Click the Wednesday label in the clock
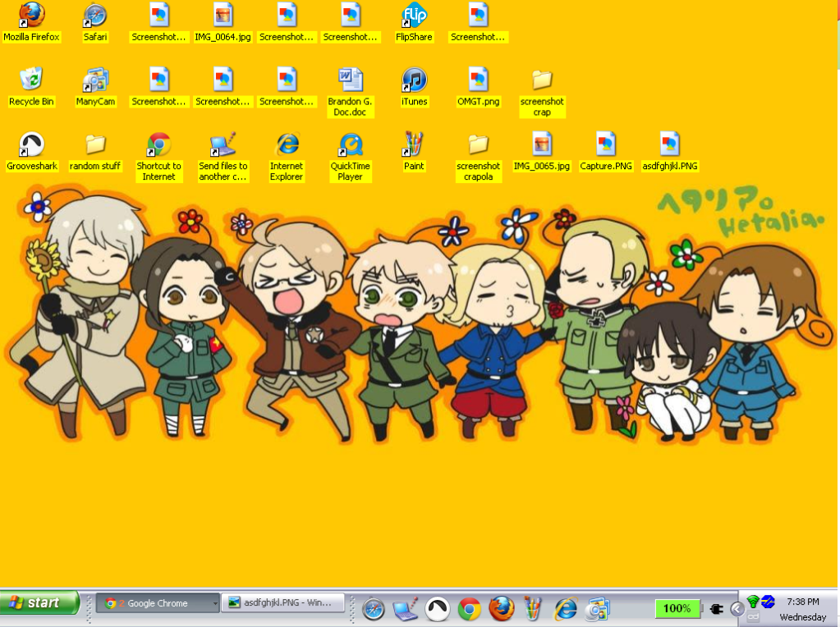The image size is (840, 627). [802, 617]
